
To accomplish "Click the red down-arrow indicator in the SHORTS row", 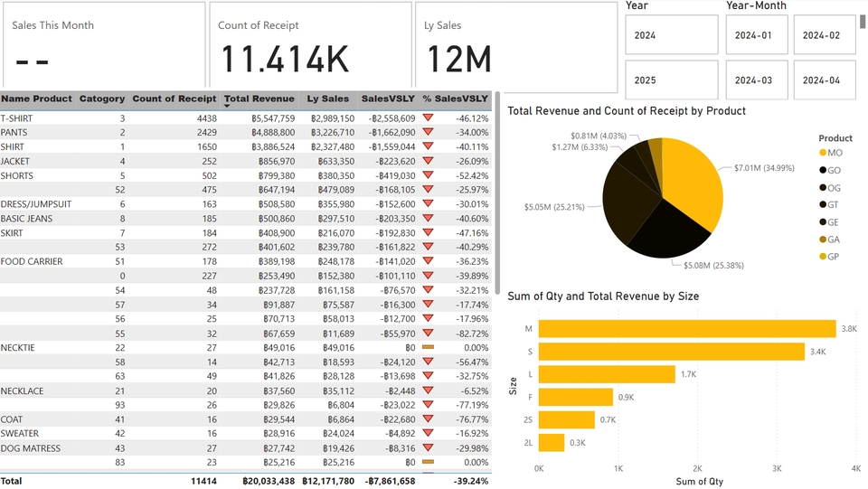I will click(x=429, y=175).
